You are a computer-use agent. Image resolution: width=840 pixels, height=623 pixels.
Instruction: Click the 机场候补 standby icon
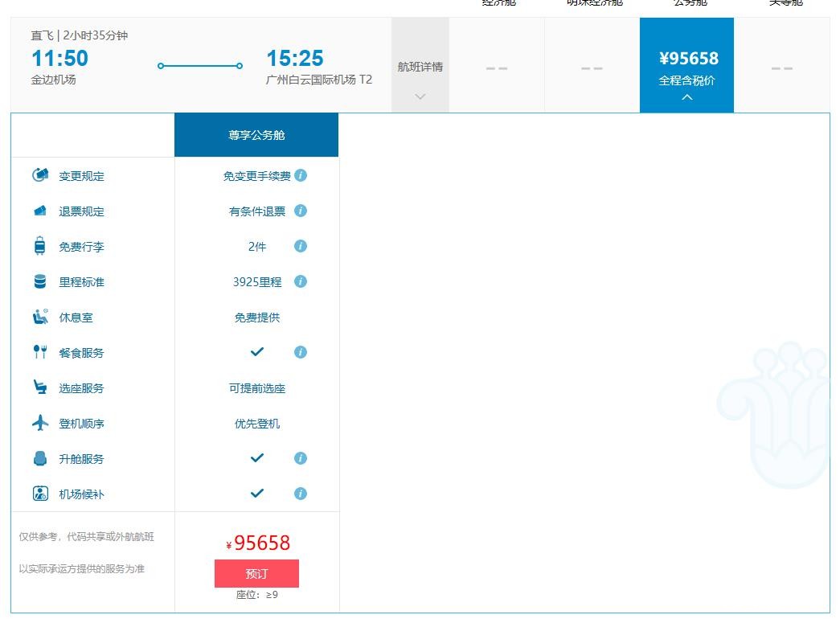(40, 494)
